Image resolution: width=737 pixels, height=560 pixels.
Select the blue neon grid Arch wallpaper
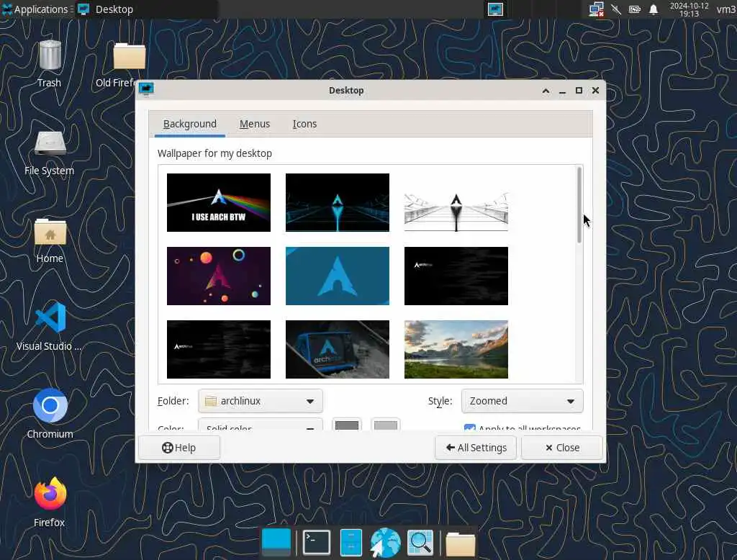[338, 203]
